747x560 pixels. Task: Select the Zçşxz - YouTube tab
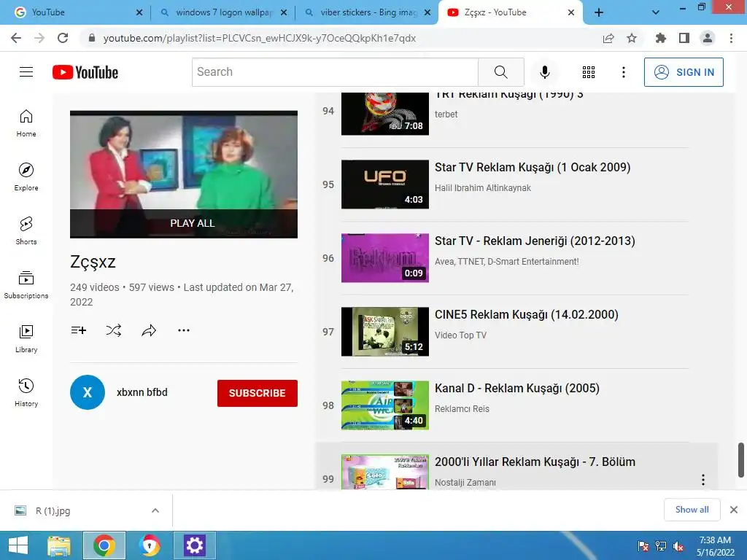point(510,12)
